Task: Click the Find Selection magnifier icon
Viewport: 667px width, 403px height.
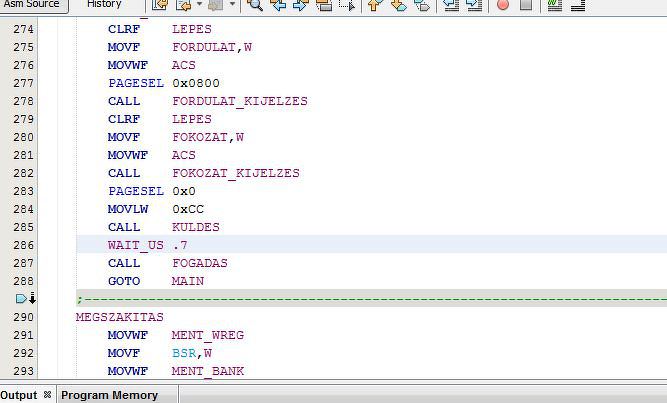Action: [x=255, y=5]
